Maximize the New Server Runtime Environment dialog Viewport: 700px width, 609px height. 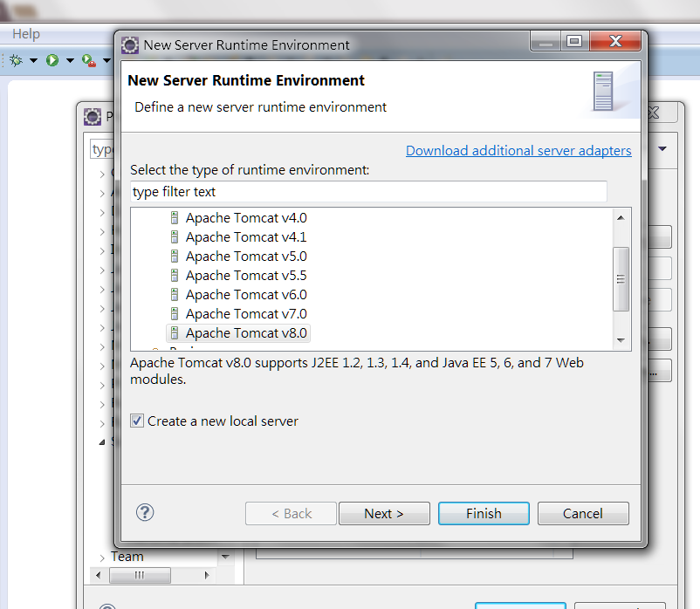coord(574,41)
